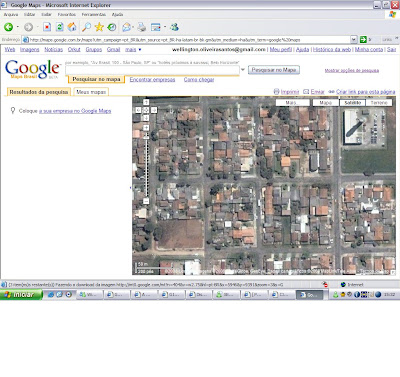Pan map up with the arrow control
This screenshot has height=377, width=400.
[x=146, y=102]
